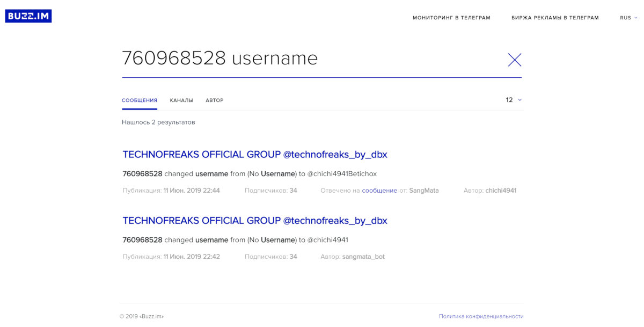The image size is (644, 327).
Task: Open Биржа рекламы в Телеграм link
Action: [x=555, y=18]
